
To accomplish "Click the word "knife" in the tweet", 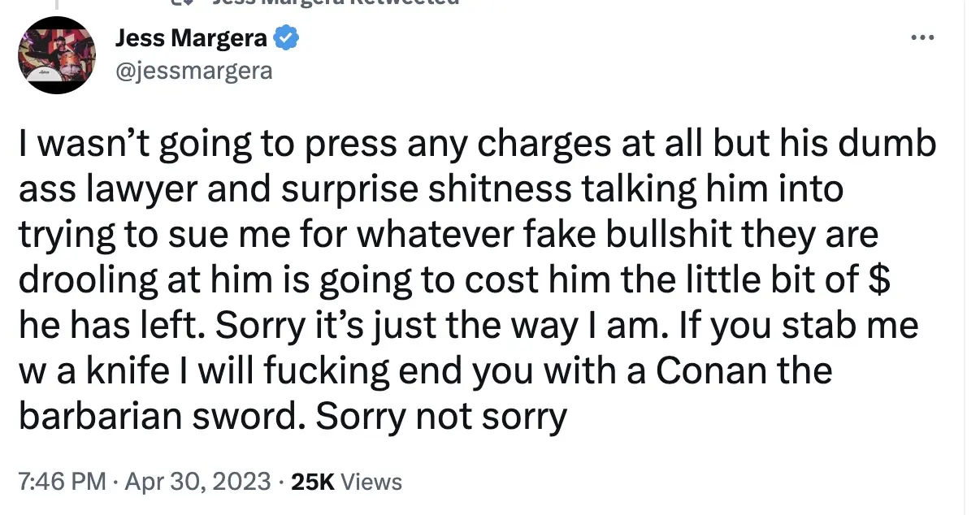I will coord(116,372).
